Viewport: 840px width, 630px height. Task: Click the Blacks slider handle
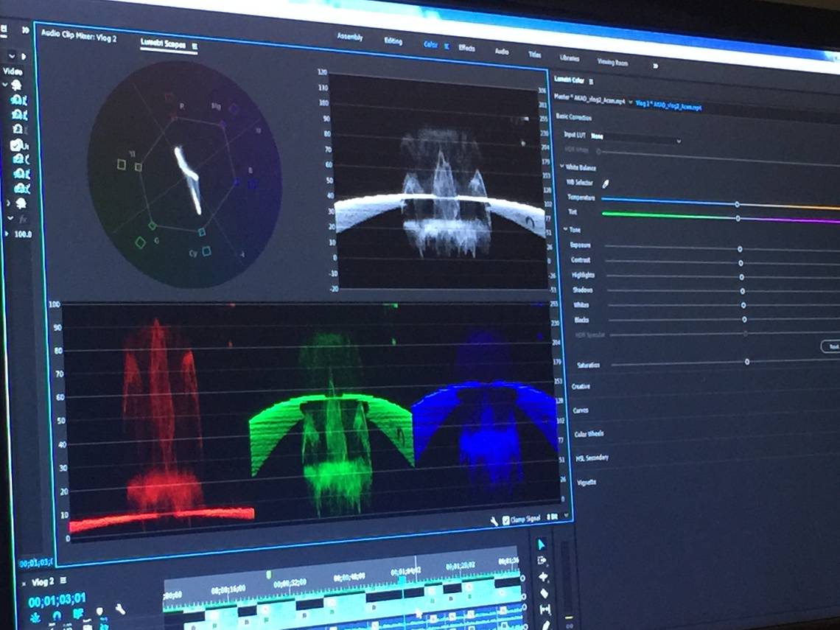click(745, 319)
